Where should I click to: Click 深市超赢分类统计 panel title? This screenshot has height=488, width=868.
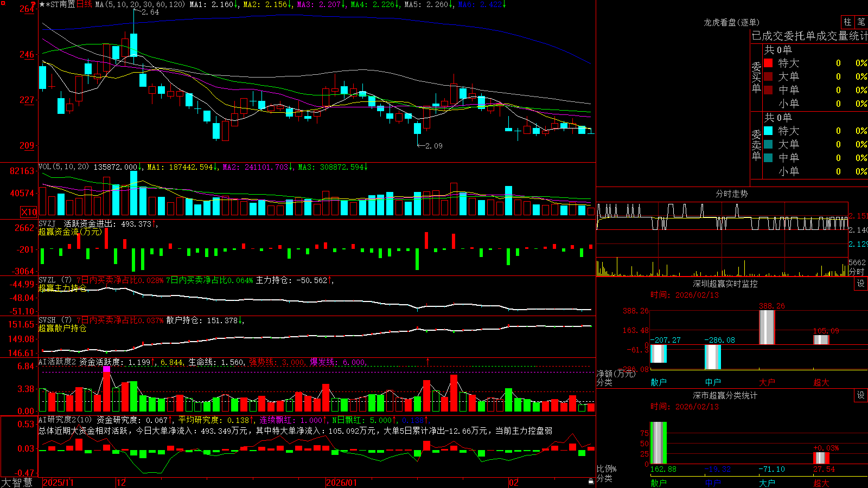(x=725, y=395)
